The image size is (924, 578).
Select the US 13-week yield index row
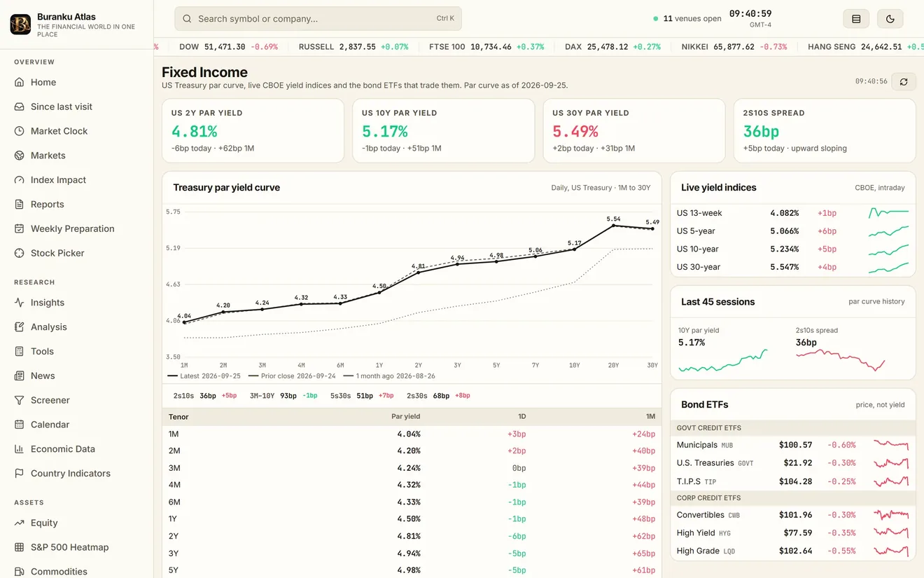point(793,213)
